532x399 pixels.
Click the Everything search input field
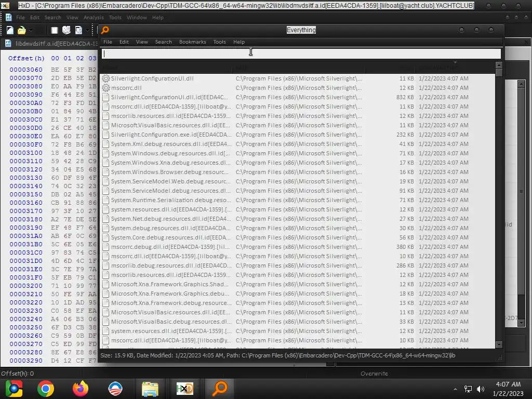(301, 54)
